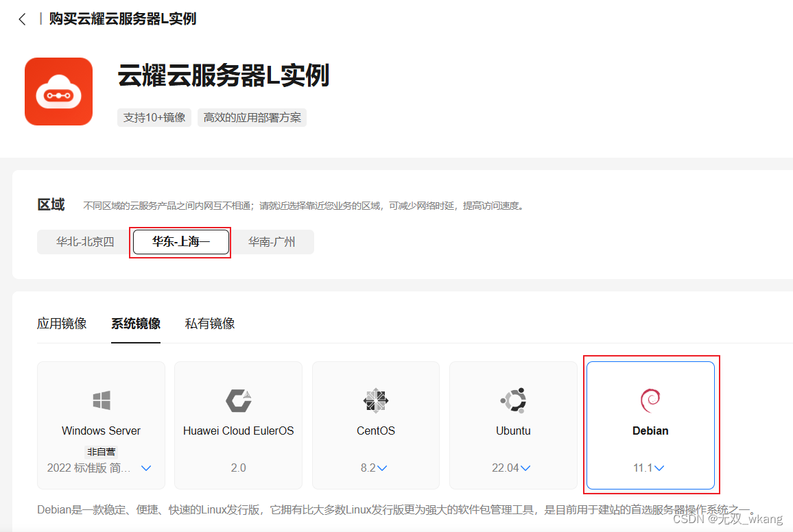Click the Huawei Cloud EulerOS name label

pyautogui.click(x=239, y=431)
